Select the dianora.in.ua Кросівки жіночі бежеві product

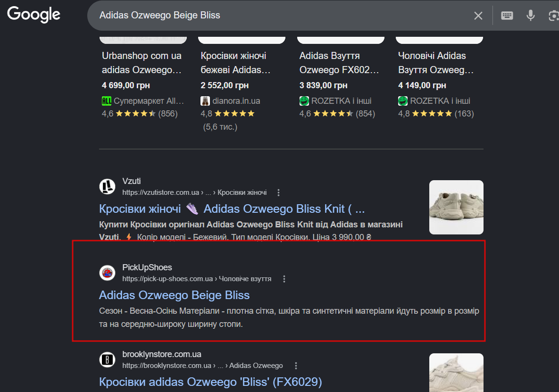[x=236, y=63]
